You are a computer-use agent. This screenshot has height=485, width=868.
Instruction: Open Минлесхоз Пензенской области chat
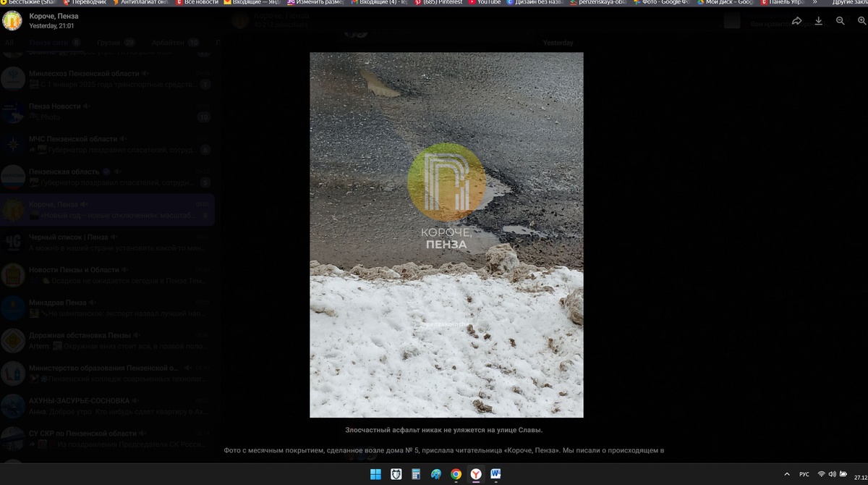point(107,79)
